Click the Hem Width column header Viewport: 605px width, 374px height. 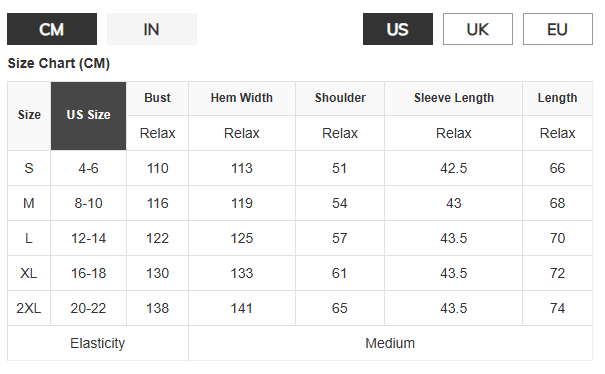pos(242,98)
